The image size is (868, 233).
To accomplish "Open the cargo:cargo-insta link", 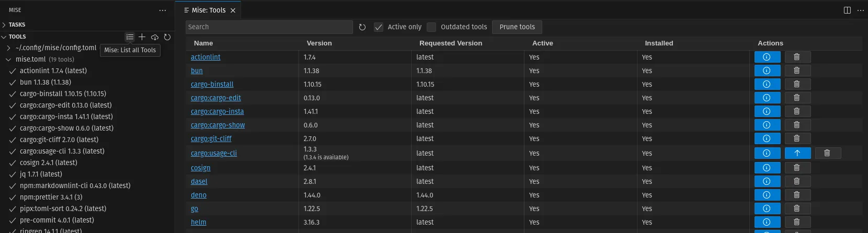I will [x=218, y=111].
